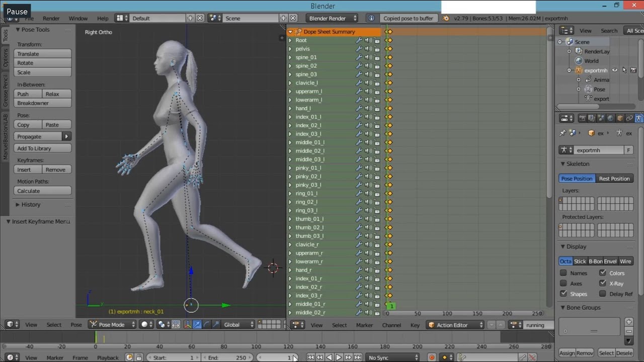
Task: Open the Render Layers tab in Properties
Action: click(x=592, y=119)
